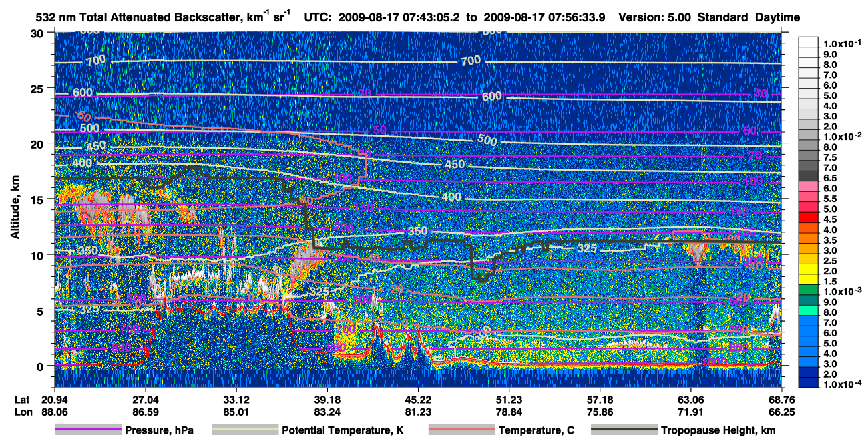Image resolution: width=868 pixels, height=445 pixels.
Task: Click the salmon Temperature legend line sample
Action: coord(461,430)
